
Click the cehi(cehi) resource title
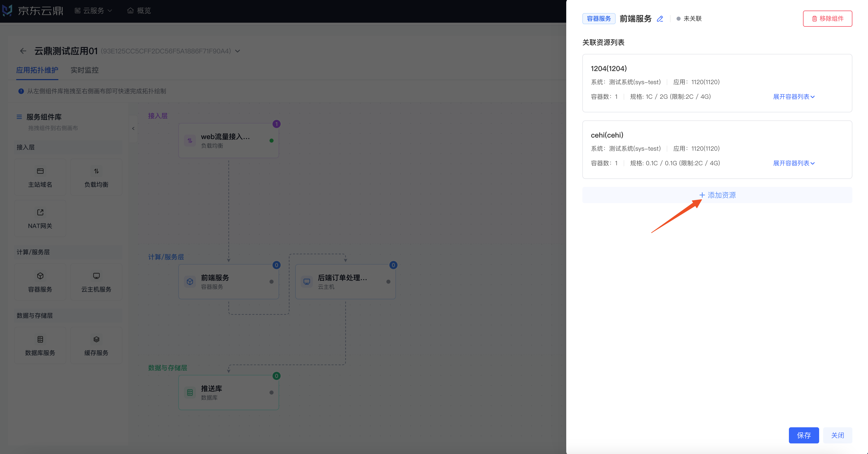[607, 135]
